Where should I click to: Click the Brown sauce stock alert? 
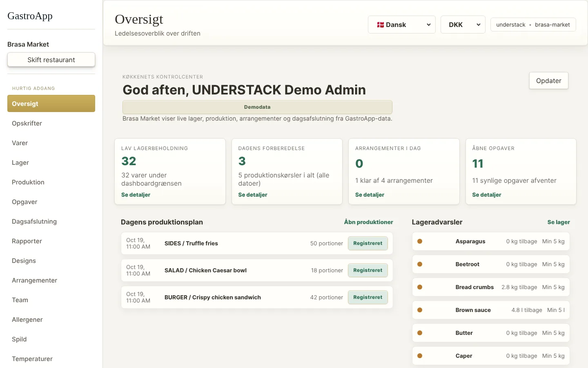[491, 310]
